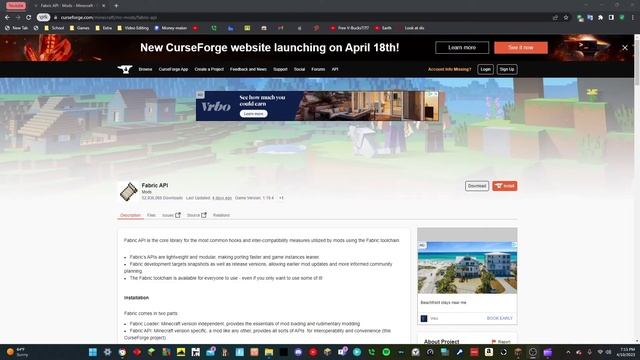Open the Browse menu

tap(145, 69)
